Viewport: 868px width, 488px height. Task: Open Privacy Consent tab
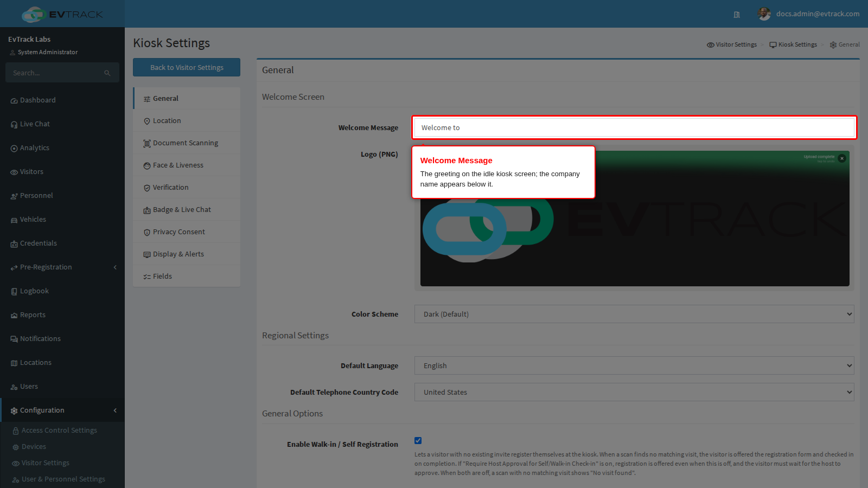click(187, 232)
